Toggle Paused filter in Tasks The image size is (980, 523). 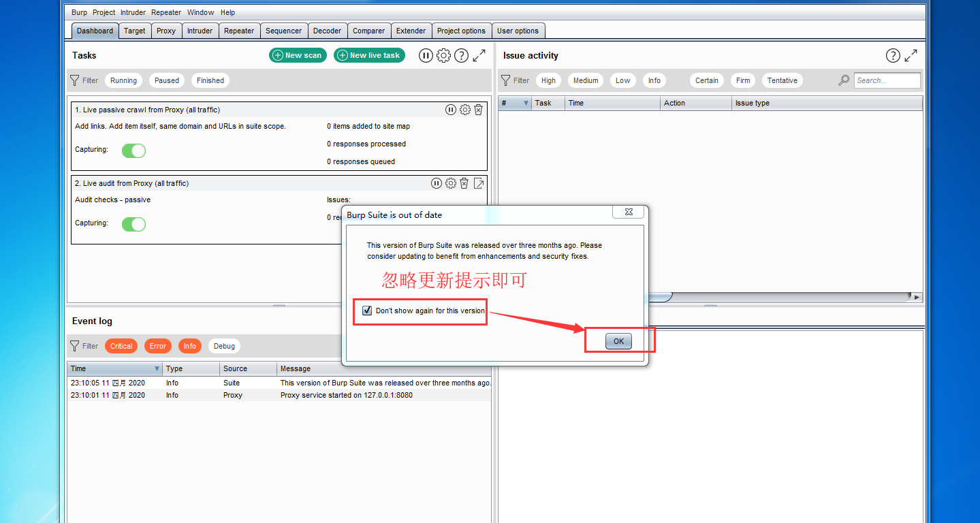[x=167, y=80]
